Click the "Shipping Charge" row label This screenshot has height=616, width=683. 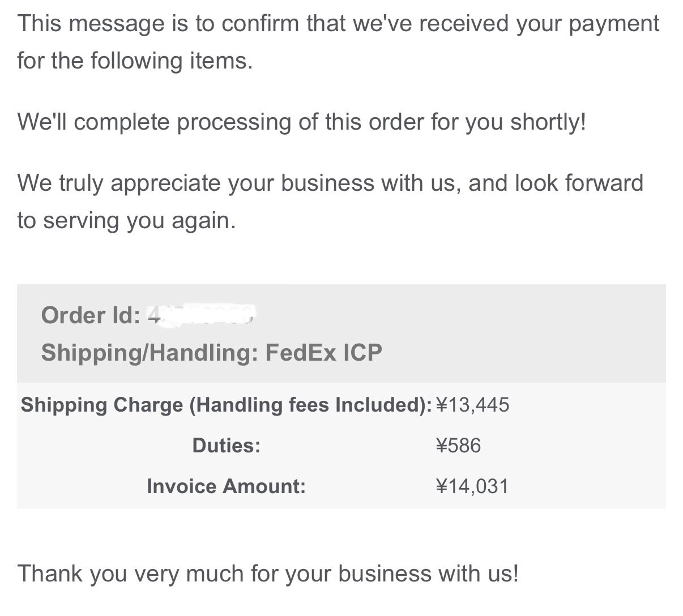(102, 405)
